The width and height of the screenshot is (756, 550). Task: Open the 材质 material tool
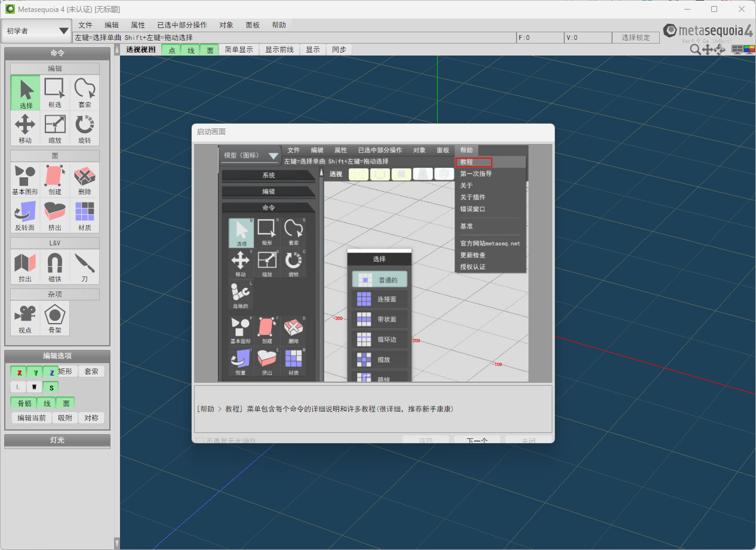[x=85, y=216]
